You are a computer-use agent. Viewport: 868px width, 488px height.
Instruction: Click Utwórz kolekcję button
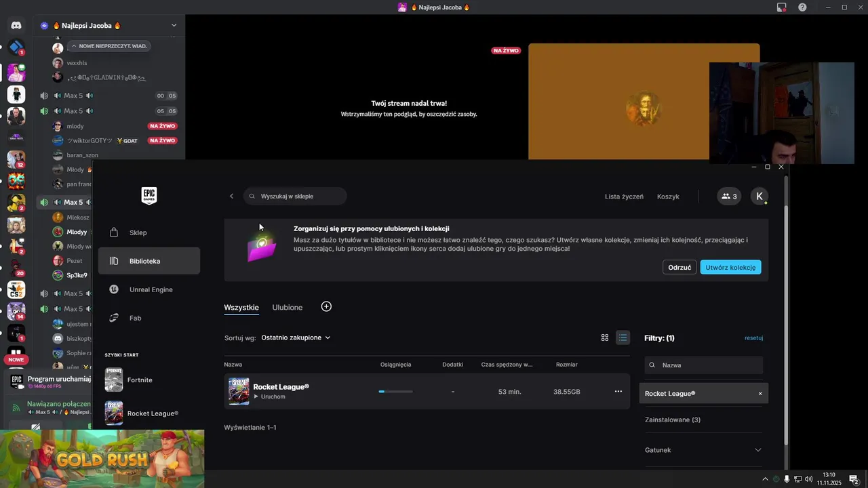[x=730, y=267]
